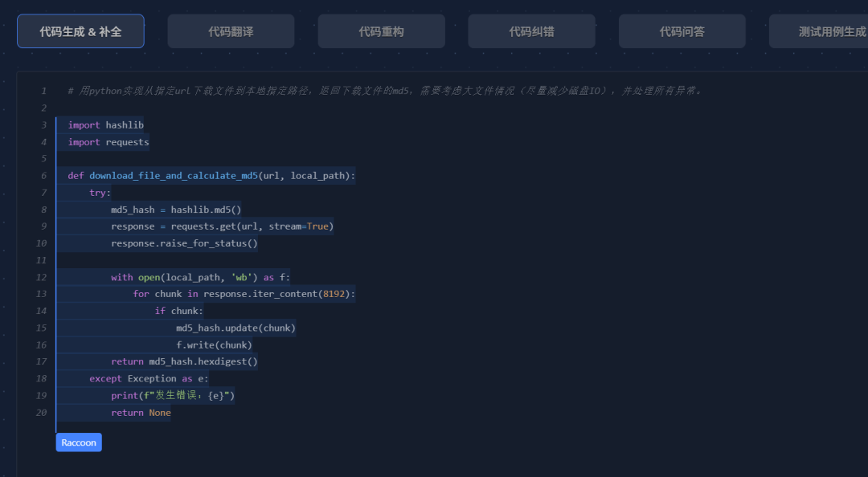Click the response.raise_for_status() line
This screenshot has height=477, width=868.
(x=184, y=243)
